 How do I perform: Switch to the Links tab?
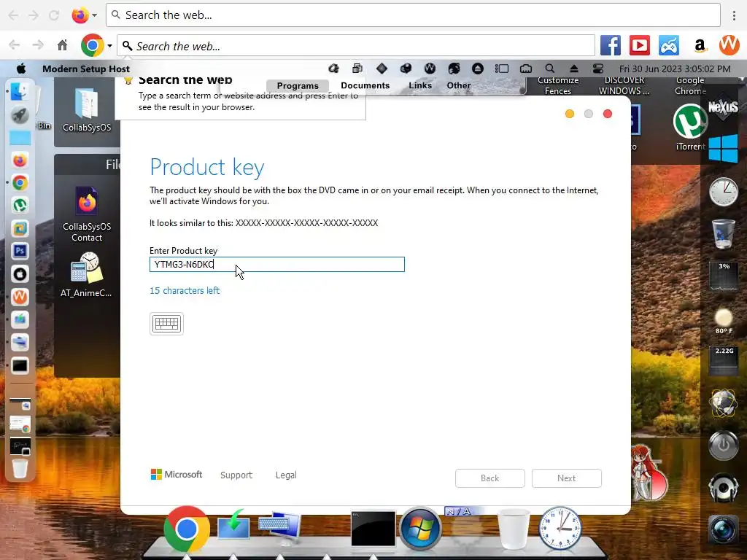click(420, 85)
